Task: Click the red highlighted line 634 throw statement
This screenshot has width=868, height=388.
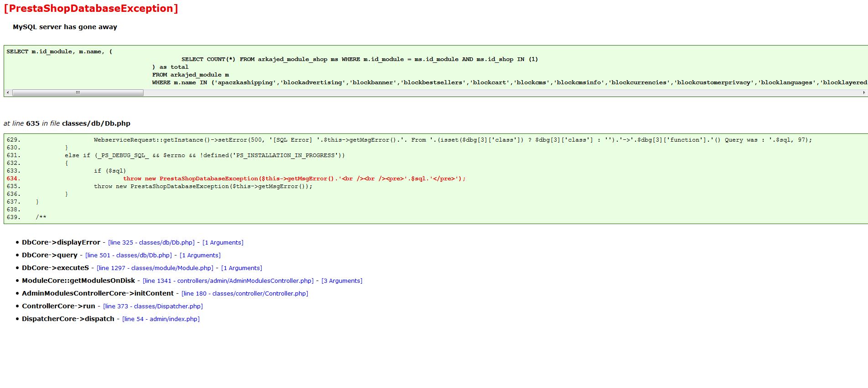Action: click(x=294, y=179)
